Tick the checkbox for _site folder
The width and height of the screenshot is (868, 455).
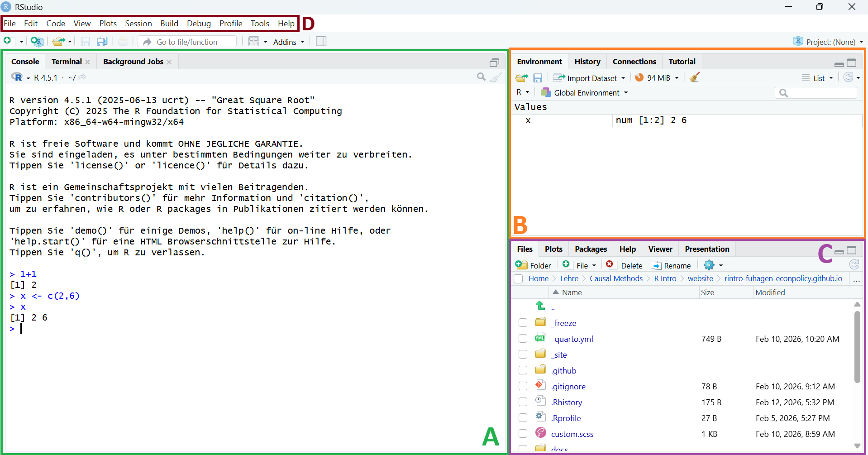click(x=523, y=354)
